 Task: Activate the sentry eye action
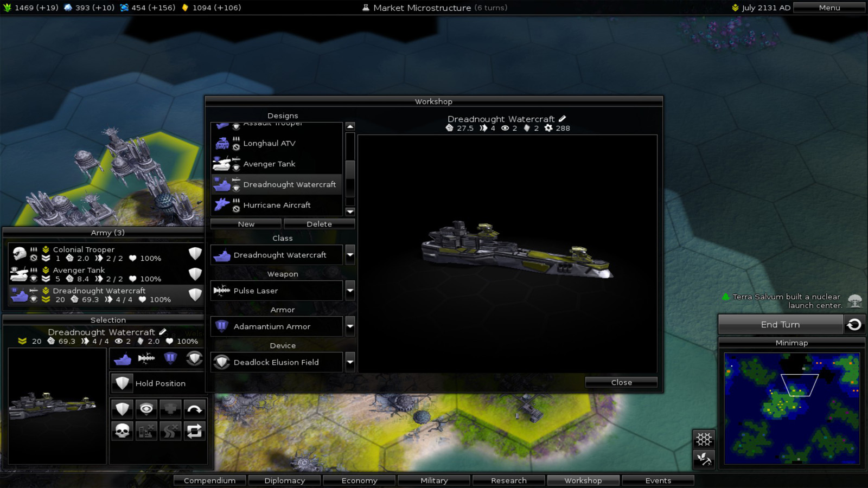pyautogui.click(x=146, y=409)
